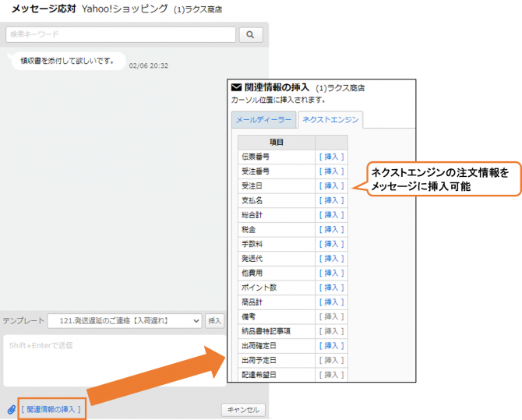Viewport: 522px width, 420px height.
Task: Insert 手数料 via its 挿入 link
Action: tap(331, 244)
